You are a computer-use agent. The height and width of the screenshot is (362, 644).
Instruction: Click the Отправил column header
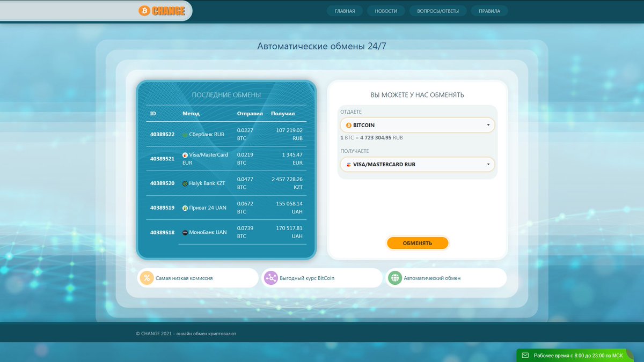click(250, 114)
